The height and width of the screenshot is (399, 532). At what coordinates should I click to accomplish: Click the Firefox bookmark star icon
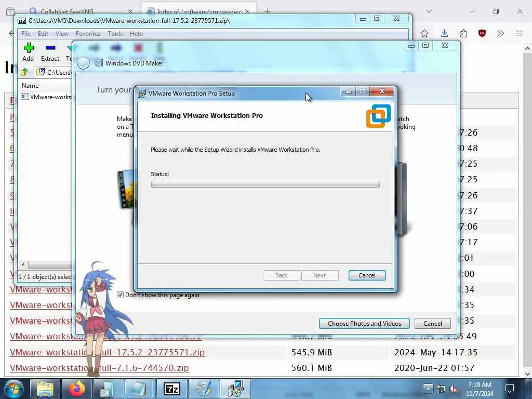(424, 33)
